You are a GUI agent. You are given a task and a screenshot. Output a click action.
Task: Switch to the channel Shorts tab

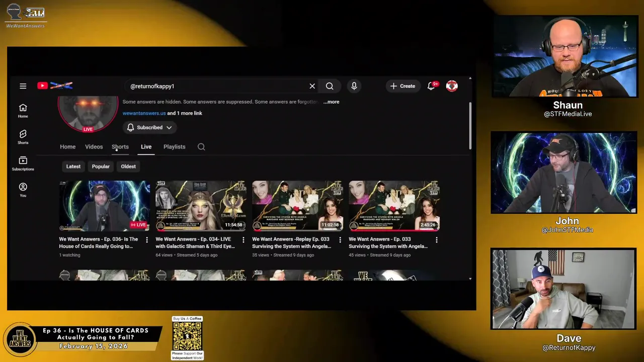120,147
